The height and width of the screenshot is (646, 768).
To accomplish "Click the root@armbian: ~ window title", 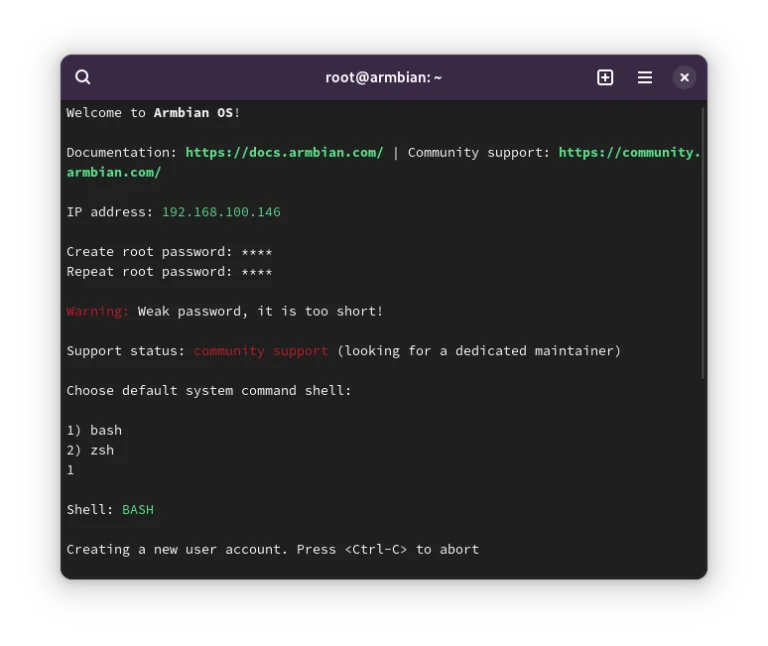I will [383, 77].
